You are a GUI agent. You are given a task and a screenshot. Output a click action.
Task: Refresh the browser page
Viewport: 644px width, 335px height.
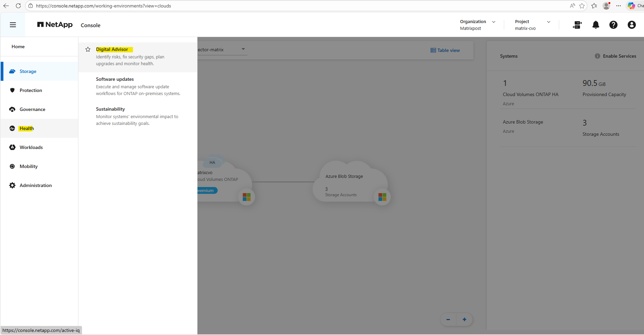tap(18, 6)
